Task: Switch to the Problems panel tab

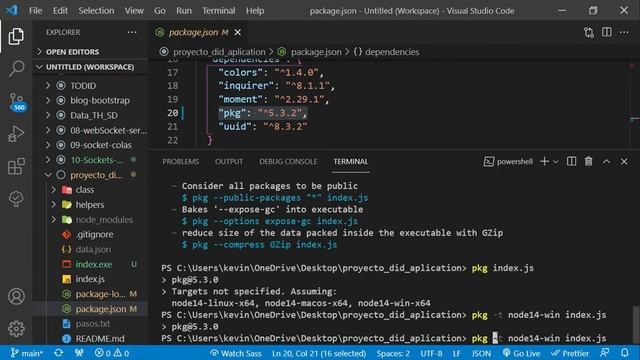Action: tap(180, 162)
